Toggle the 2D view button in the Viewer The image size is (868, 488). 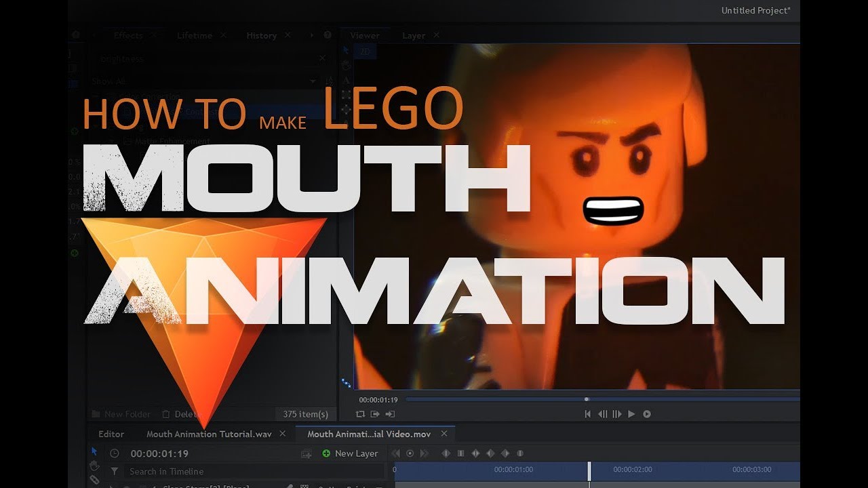point(366,52)
